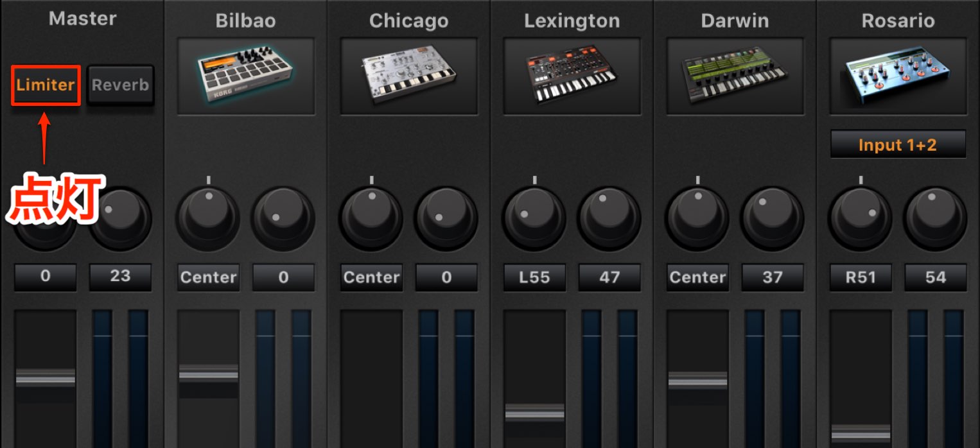Select the Master channel name

click(83, 19)
